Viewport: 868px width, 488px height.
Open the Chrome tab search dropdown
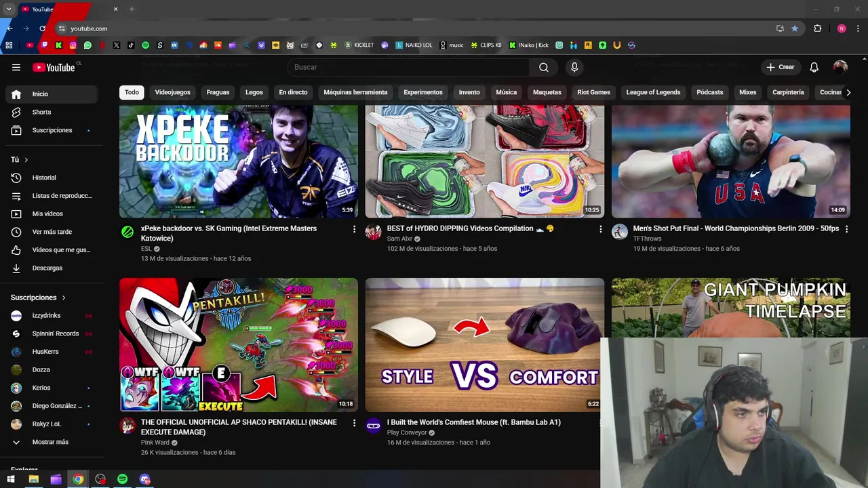click(9, 9)
